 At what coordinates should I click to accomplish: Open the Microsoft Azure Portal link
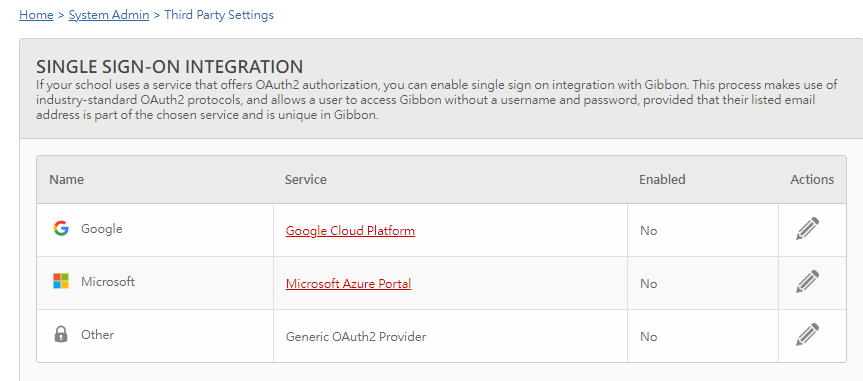348,284
